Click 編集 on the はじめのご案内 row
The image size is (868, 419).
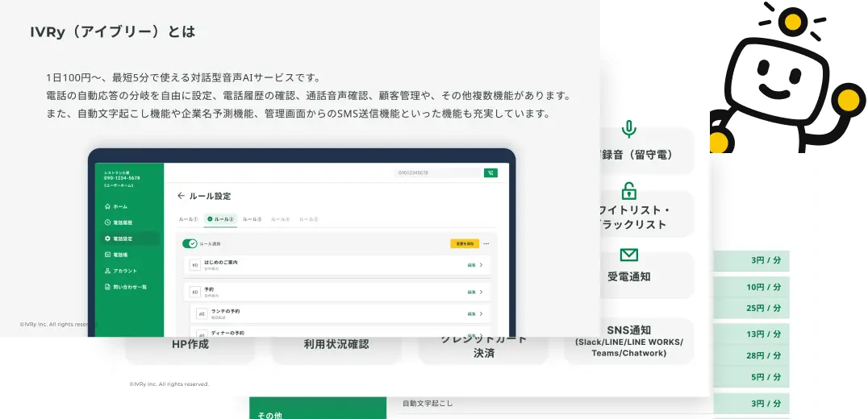click(472, 265)
